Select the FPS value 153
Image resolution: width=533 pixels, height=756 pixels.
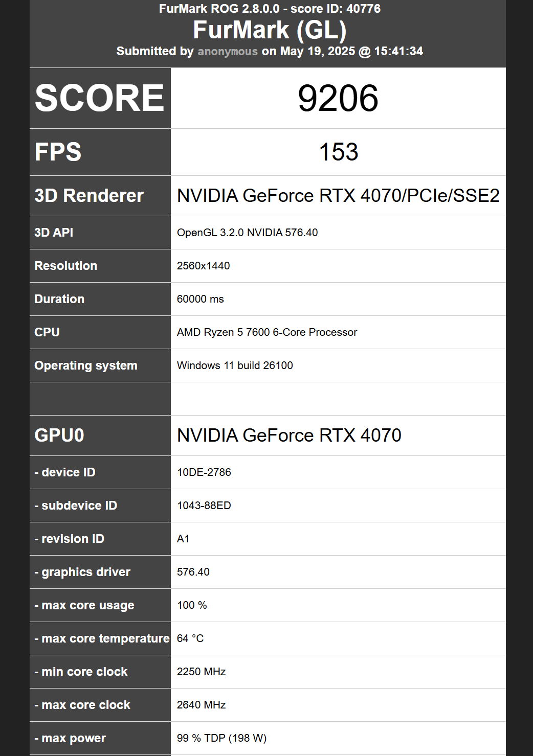click(x=338, y=152)
